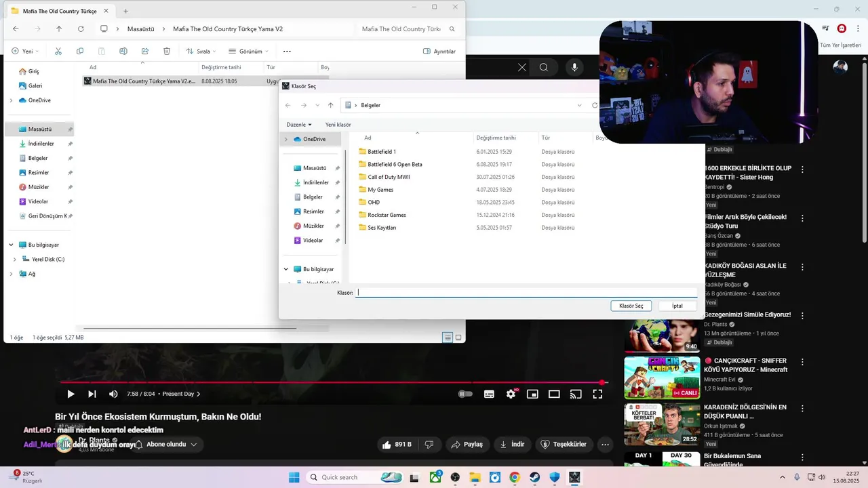
Task: Toggle YouTube autoplay switch
Action: 465,394
